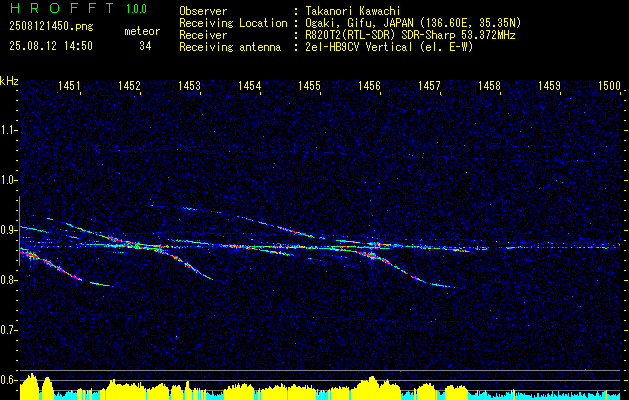Click the meteor count 34
The height and width of the screenshot is (400, 629).
[x=145, y=46]
